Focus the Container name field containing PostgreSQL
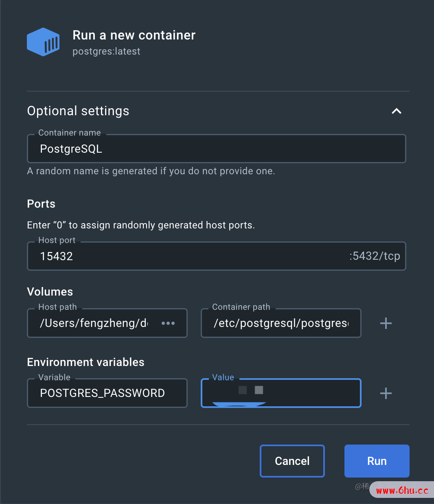Viewport: 434px width, 504px height. (x=216, y=149)
